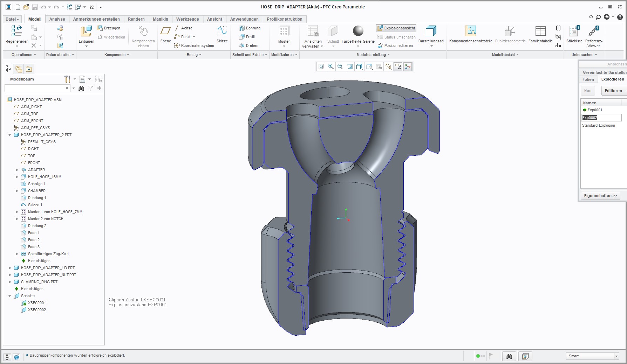Select the Koordinatensystem tool
The image size is (627, 364).
coord(194,45)
